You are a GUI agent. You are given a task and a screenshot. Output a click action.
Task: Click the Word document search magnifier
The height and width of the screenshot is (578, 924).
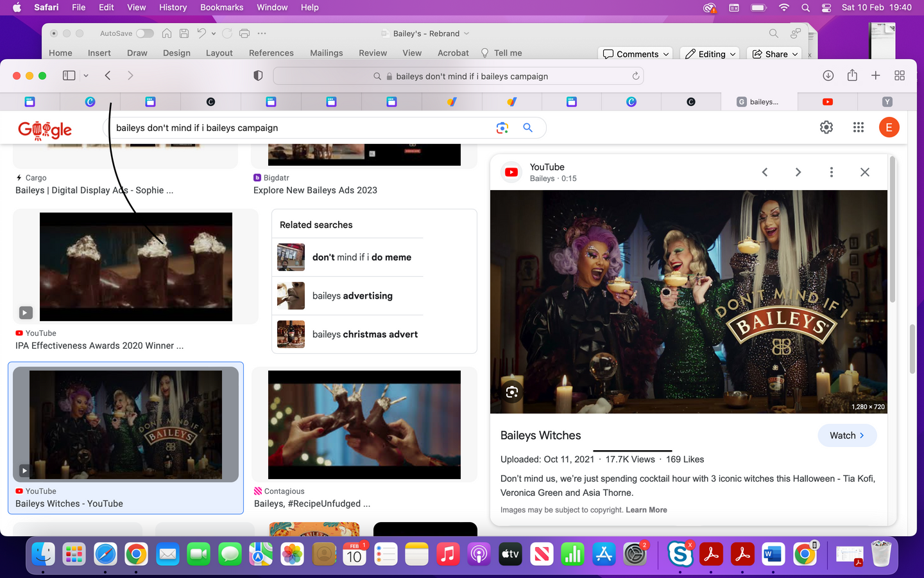click(774, 33)
